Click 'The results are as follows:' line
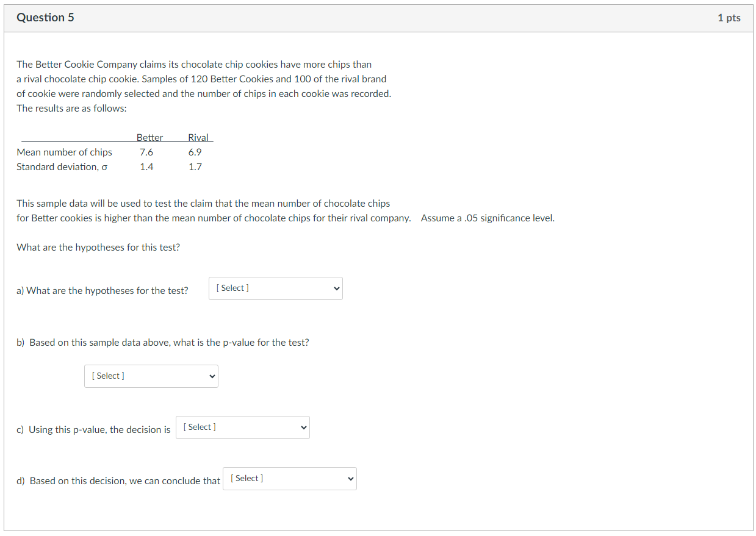Image resolution: width=756 pixels, height=536 pixels. 71,108
